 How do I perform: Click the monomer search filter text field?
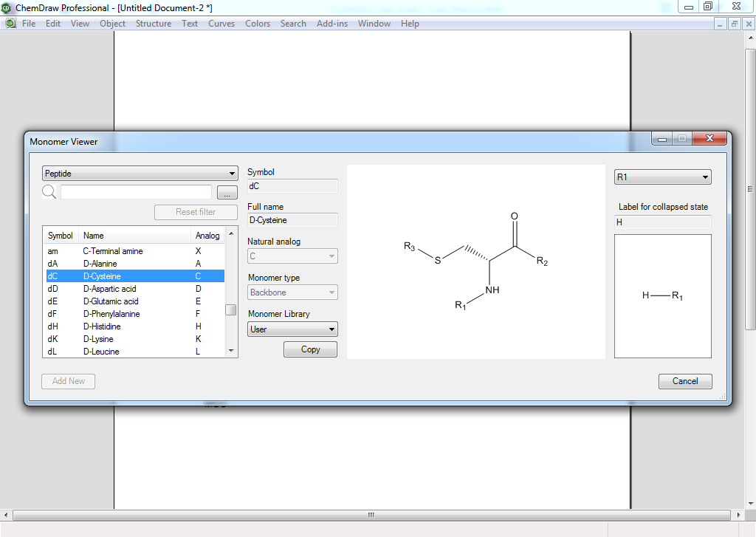pyautogui.click(x=136, y=192)
